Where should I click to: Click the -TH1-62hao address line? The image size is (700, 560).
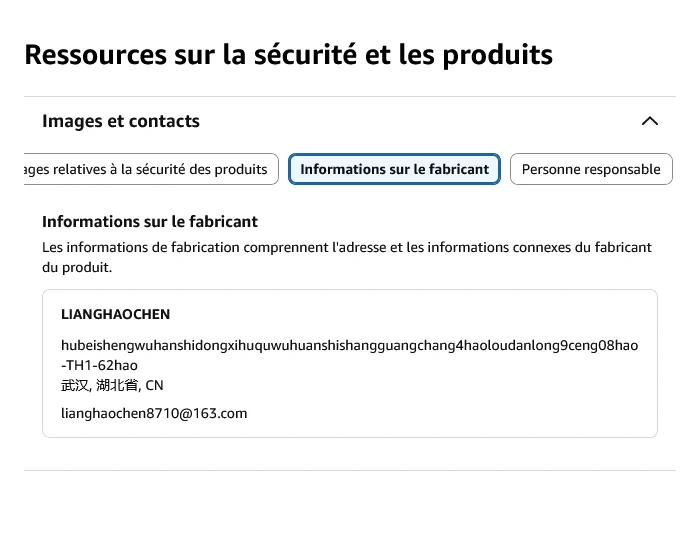click(x=99, y=365)
